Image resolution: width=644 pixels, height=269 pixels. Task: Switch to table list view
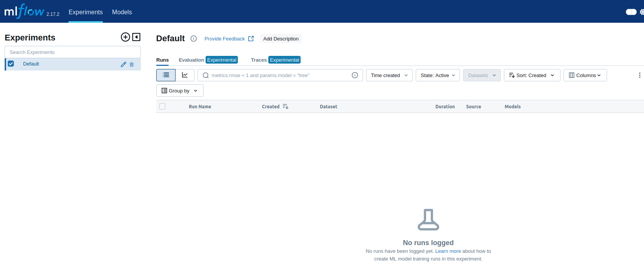(x=166, y=75)
